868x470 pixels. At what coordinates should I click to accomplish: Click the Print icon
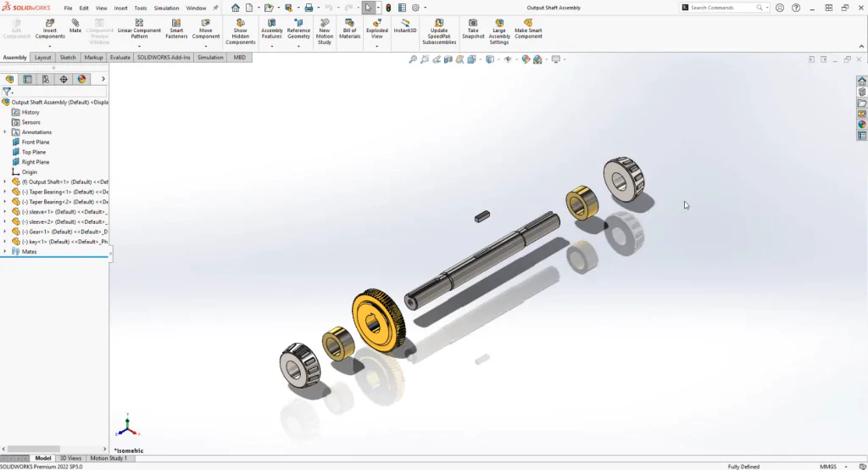(x=309, y=8)
